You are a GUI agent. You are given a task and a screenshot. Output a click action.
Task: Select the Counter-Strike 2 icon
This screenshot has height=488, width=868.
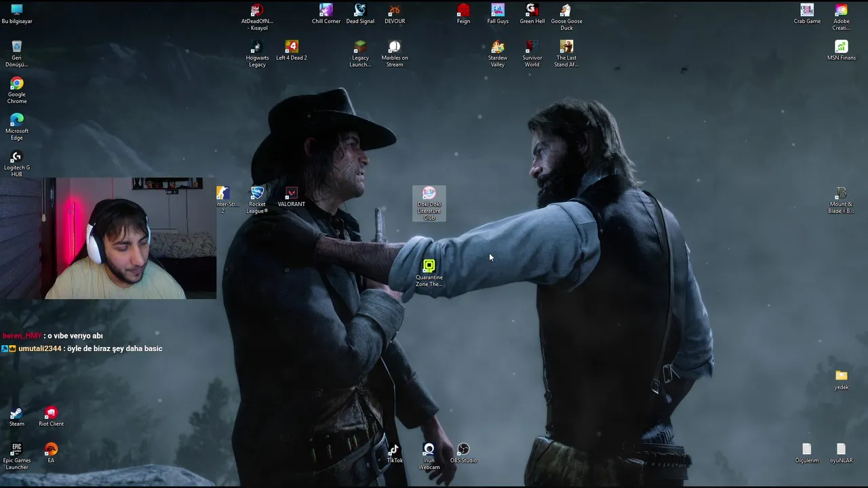point(227,201)
